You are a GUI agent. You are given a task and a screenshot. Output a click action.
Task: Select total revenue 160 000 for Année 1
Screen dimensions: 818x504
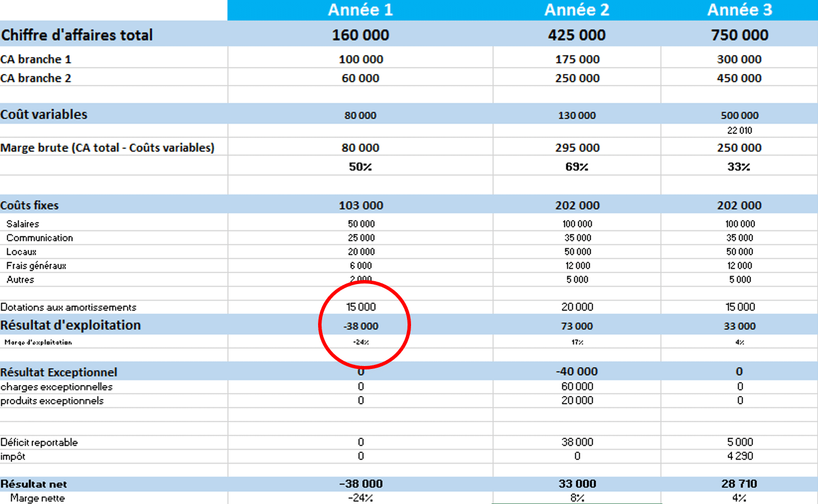tap(360, 35)
